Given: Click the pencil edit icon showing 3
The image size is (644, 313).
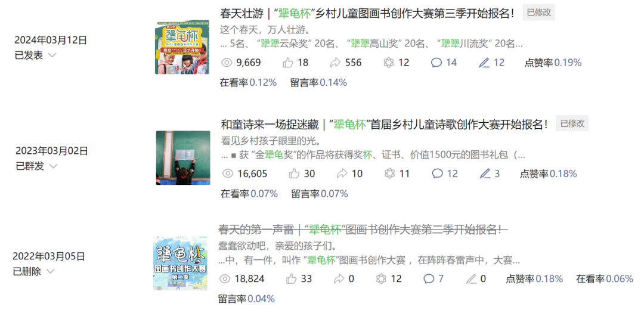Looking at the screenshot, I should point(485,173).
